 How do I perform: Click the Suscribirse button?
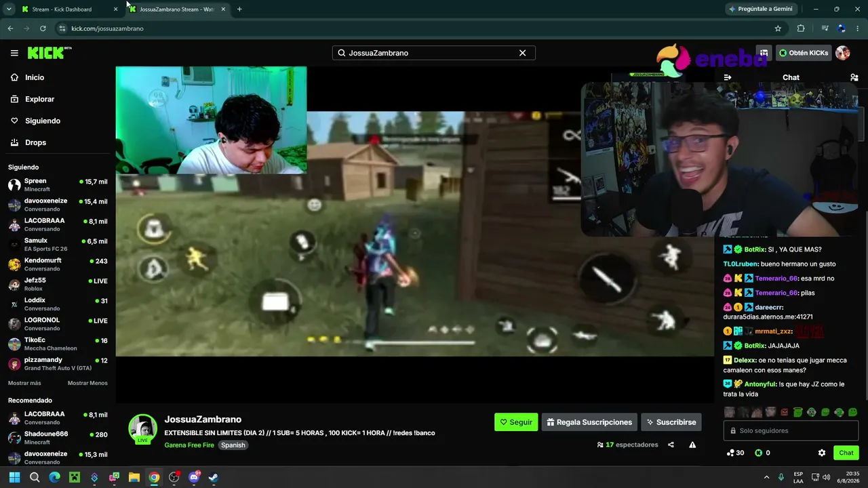(x=671, y=422)
